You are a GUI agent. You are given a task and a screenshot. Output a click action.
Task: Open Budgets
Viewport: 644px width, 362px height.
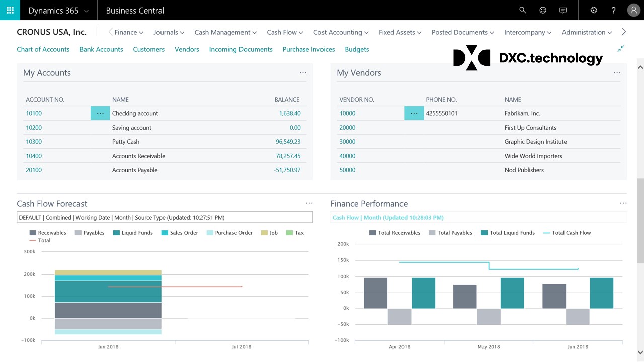point(357,49)
